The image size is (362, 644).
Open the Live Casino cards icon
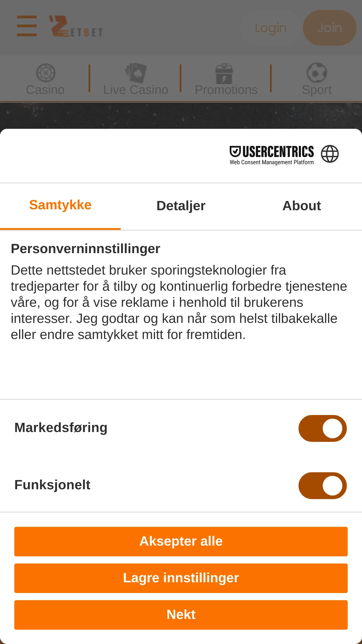click(136, 73)
